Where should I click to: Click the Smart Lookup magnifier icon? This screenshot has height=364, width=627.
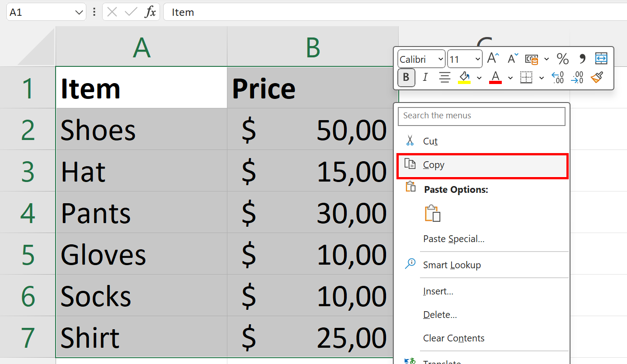(x=410, y=264)
